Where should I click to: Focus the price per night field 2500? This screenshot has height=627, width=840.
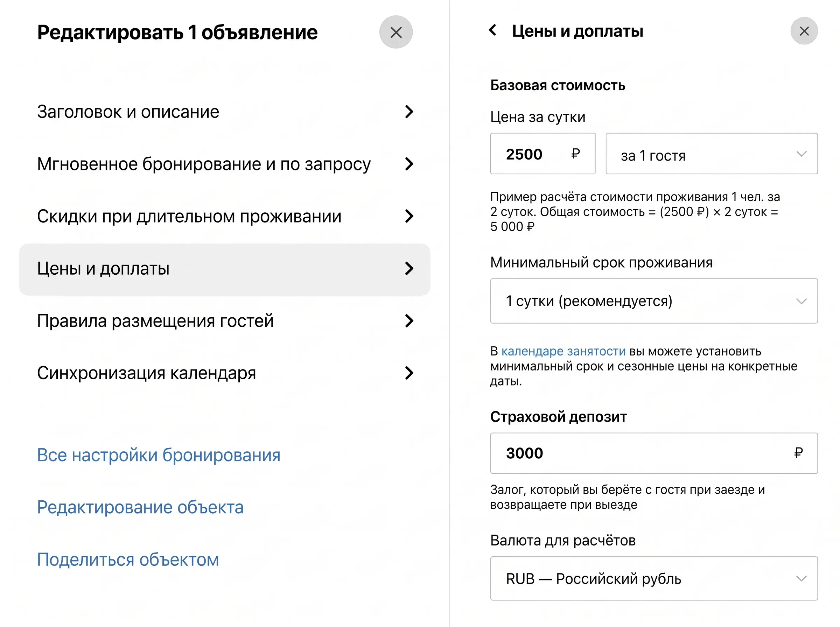[542, 154]
